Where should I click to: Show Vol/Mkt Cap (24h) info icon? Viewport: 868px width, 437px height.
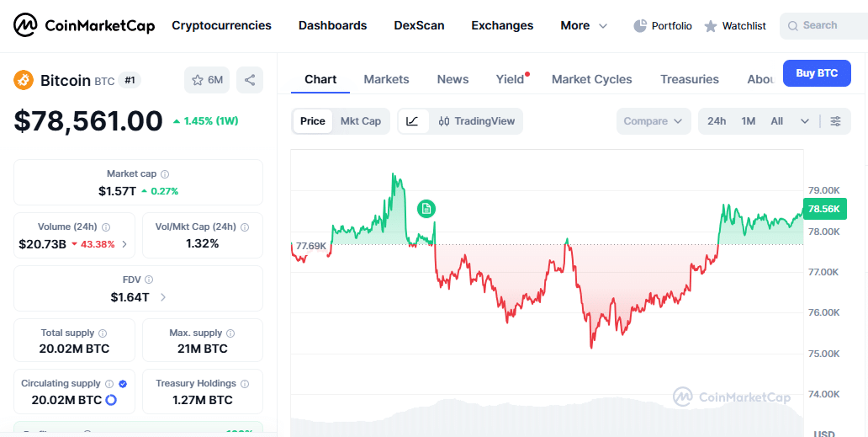[245, 227]
